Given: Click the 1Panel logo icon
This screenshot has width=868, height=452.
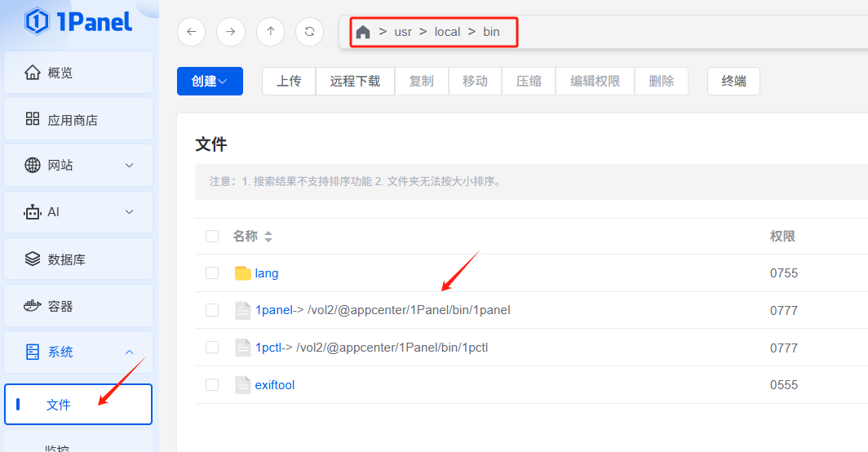Looking at the screenshot, I should point(37,21).
